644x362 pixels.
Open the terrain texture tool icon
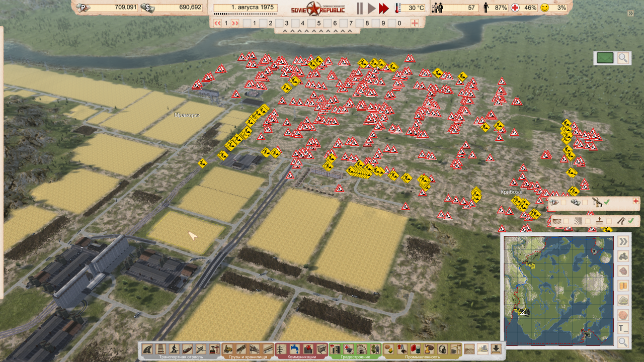click(x=469, y=349)
